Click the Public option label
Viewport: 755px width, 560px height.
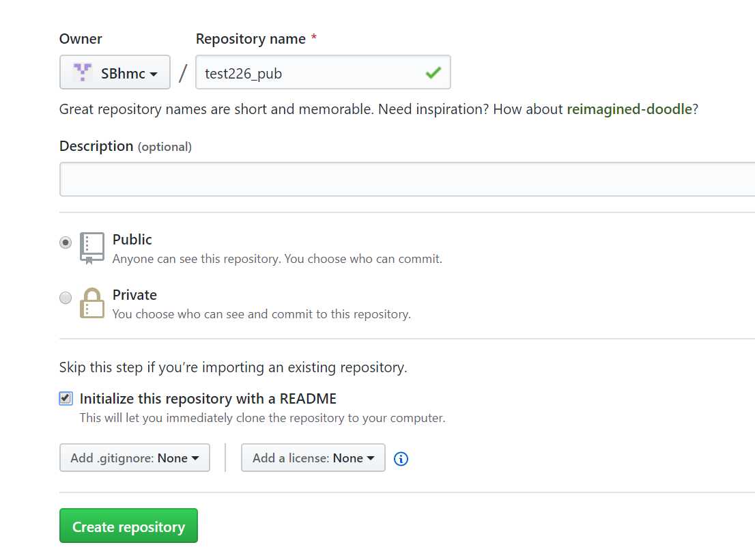click(x=132, y=240)
